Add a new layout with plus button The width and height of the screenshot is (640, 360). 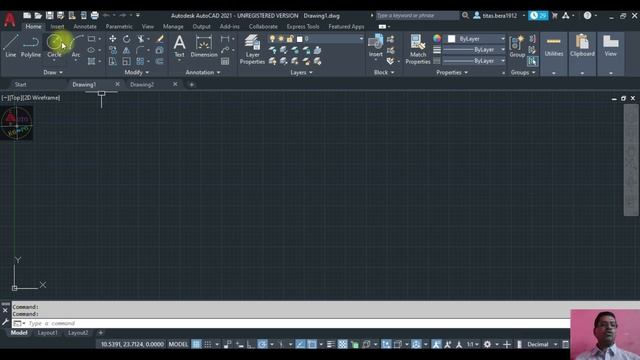100,333
